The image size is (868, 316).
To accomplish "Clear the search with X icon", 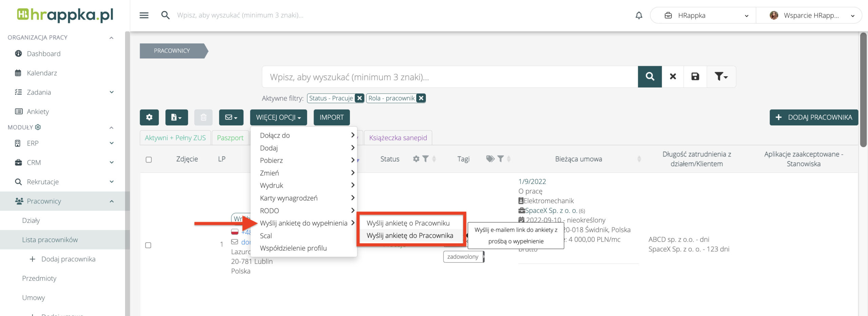I will 673,77.
